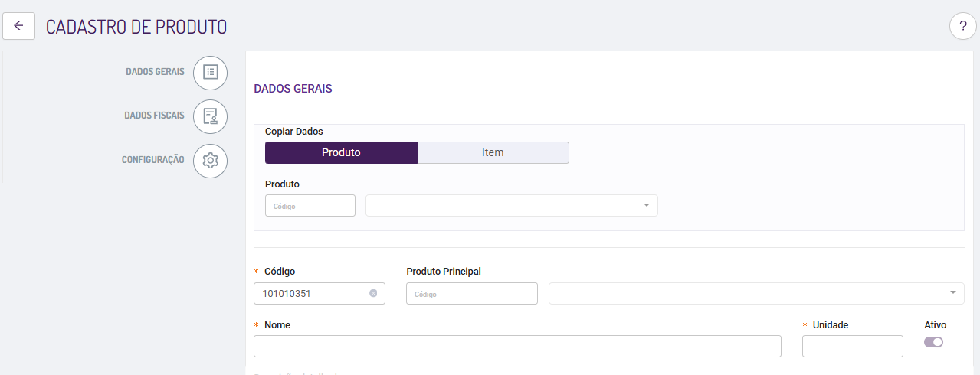Select the Produto copy option
This screenshot has height=375, width=980.
[341, 152]
